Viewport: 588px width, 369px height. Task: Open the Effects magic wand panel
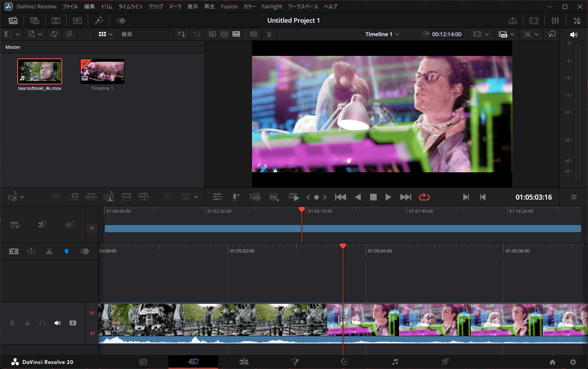pos(99,21)
